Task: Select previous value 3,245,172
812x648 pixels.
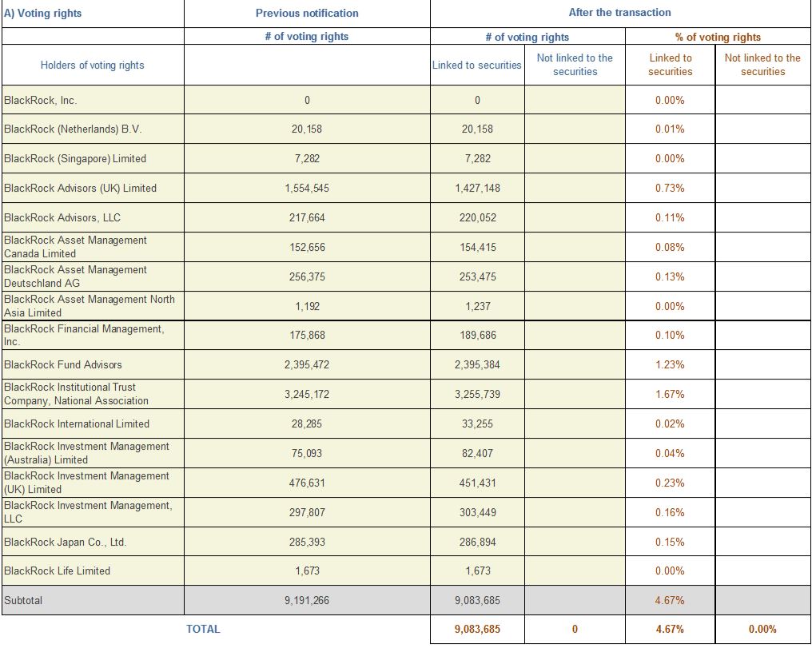Action: pyautogui.click(x=307, y=395)
